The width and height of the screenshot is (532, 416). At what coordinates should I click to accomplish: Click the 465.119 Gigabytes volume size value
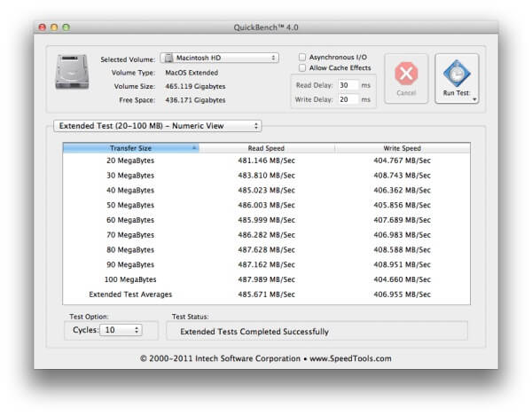[195, 87]
